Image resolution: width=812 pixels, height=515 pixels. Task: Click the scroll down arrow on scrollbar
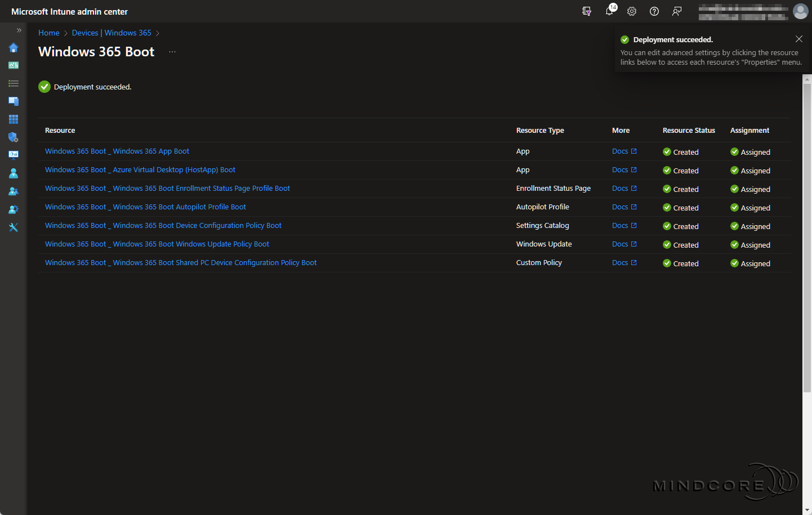tap(807, 510)
